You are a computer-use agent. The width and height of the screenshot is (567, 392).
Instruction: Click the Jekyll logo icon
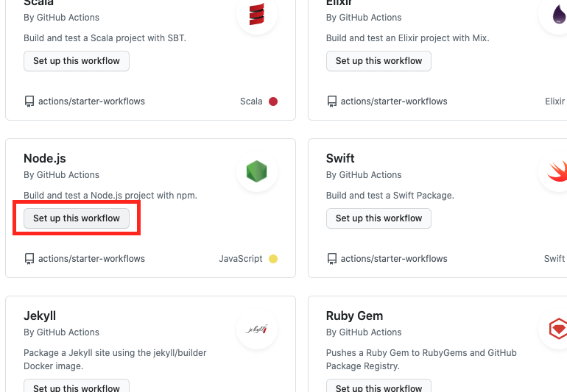point(256,329)
